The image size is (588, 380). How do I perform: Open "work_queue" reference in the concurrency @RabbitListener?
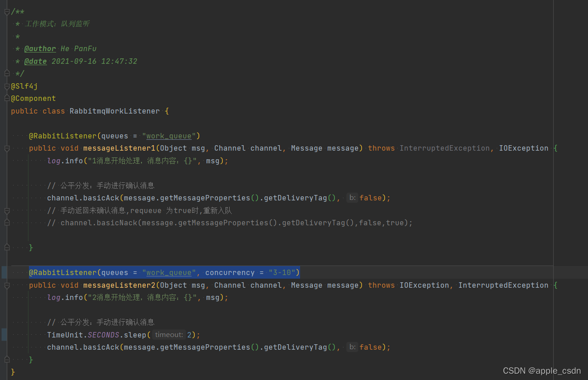(169, 272)
